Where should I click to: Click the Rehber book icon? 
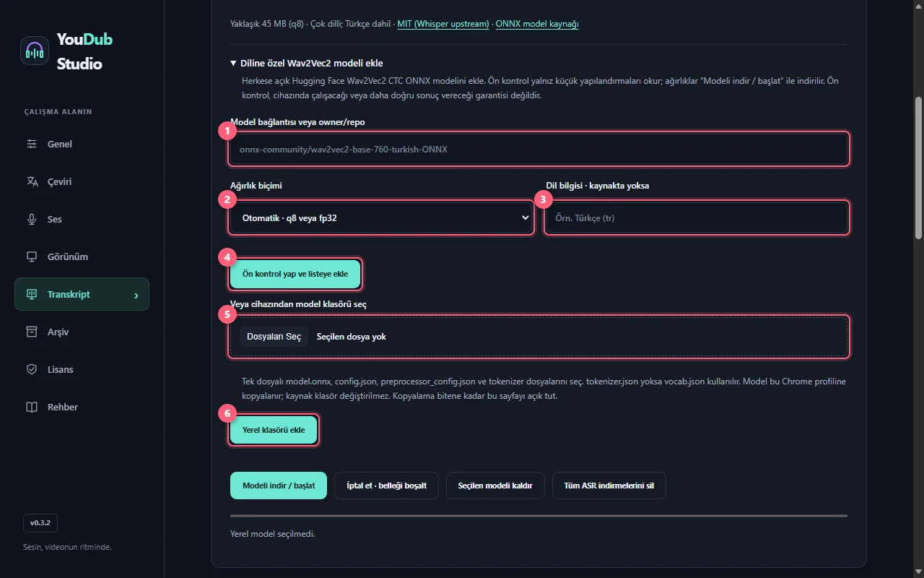[x=32, y=407]
